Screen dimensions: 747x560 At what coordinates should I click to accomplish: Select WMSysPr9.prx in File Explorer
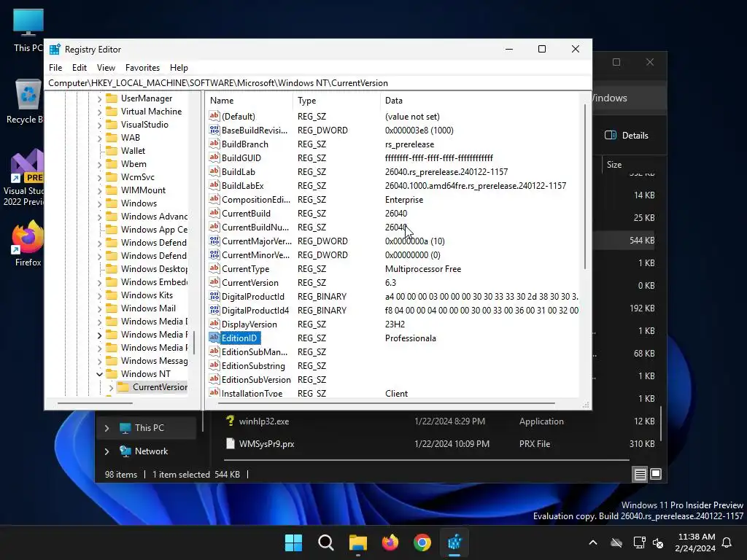(x=266, y=444)
